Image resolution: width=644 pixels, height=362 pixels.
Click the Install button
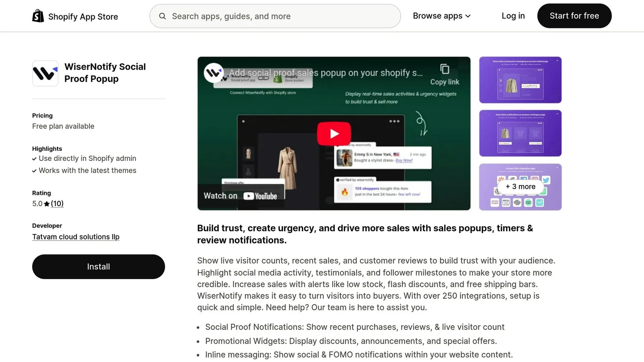pos(99,267)
